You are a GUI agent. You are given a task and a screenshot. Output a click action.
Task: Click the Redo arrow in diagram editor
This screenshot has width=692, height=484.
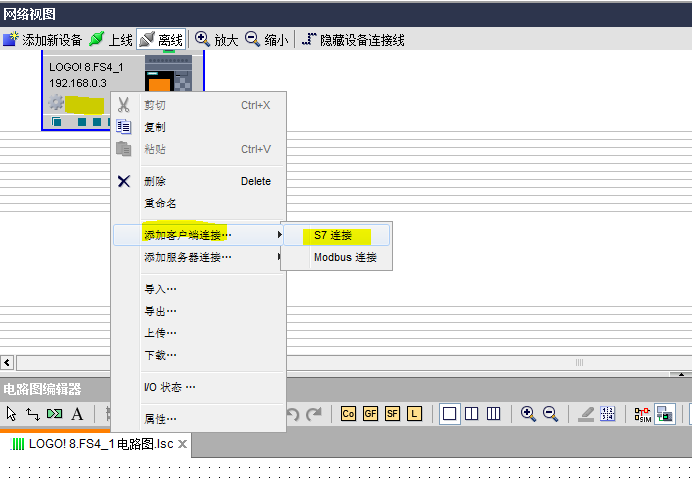click(314, 414)
